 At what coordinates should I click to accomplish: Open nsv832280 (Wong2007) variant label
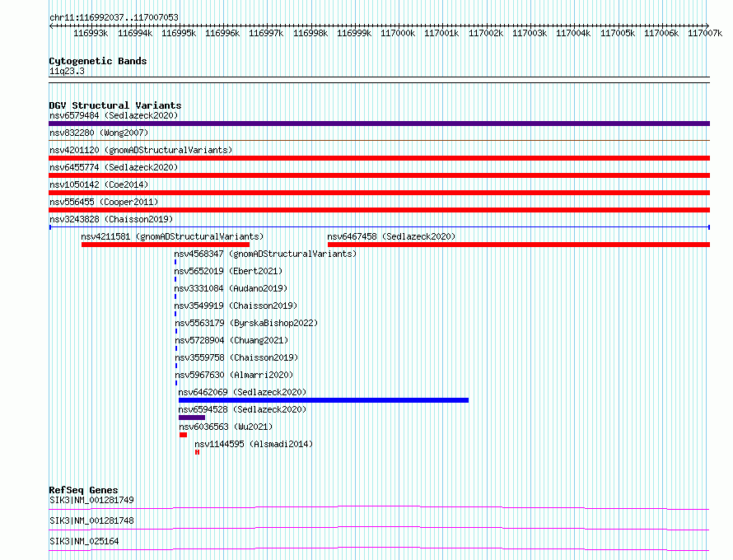point(99,133)
